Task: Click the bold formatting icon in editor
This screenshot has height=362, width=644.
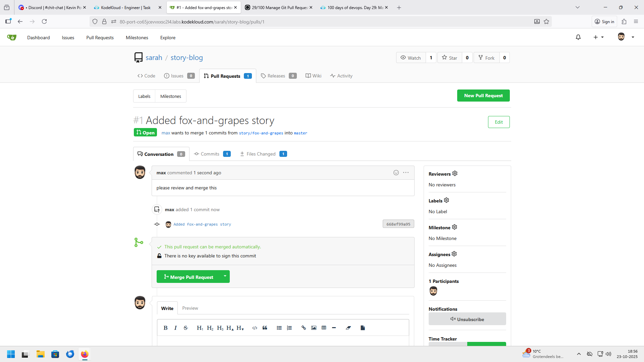Action: pyautogui.click(x=165, y=328)
